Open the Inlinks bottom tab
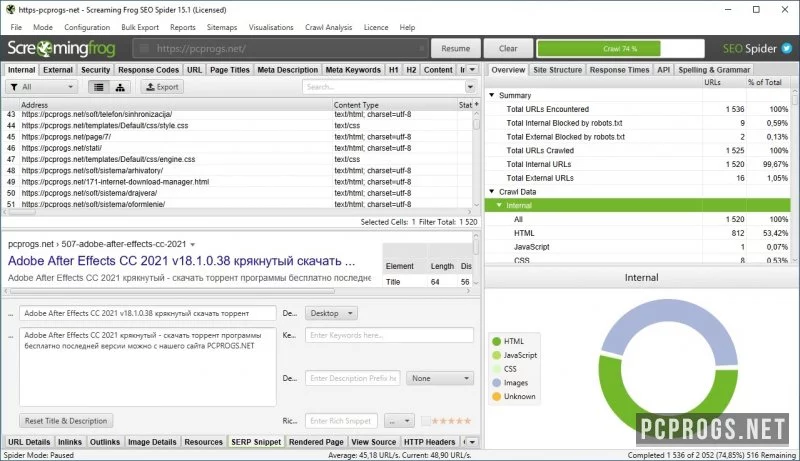Viewport: 800px width, 461px height. coord(70,442)
